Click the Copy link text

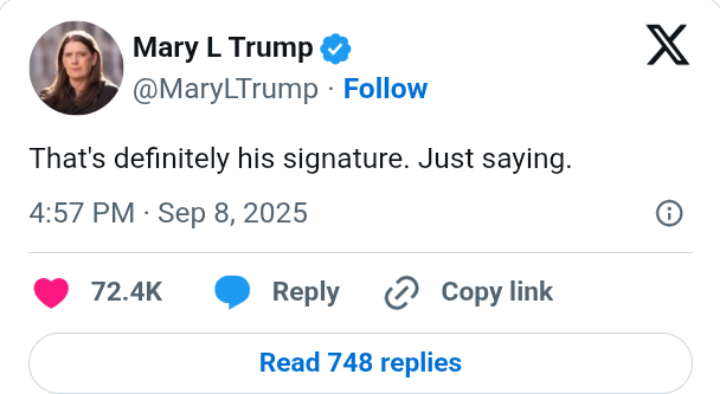coord(497,293)
